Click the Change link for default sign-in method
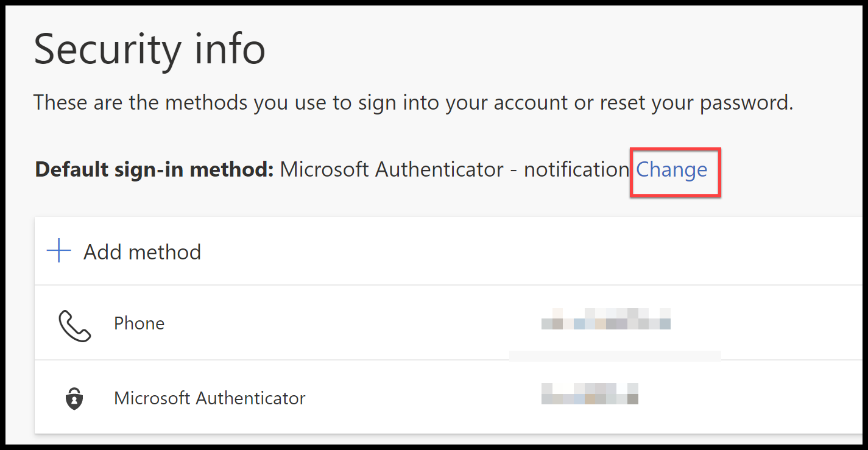The height and width of the screenshot is (450, 868). [672, 169]
